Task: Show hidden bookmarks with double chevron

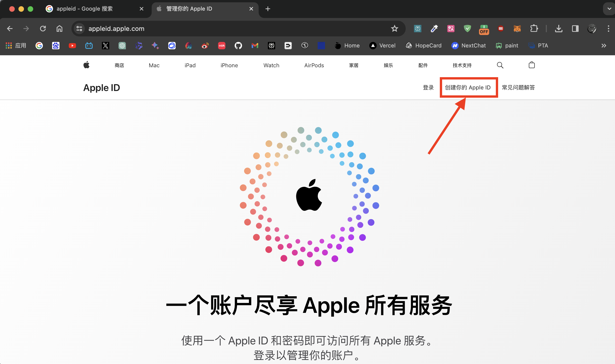Action: pyautogui.click(x=604, y=46)
